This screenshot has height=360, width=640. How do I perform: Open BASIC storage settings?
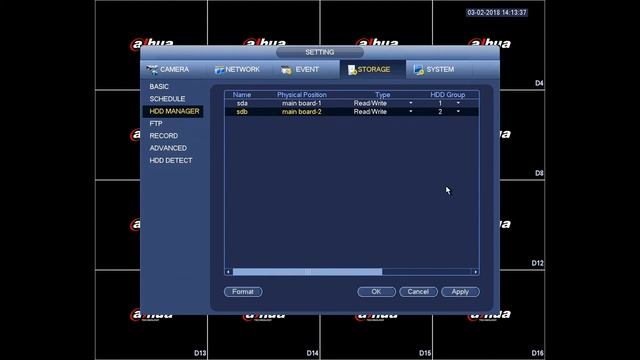159,87
